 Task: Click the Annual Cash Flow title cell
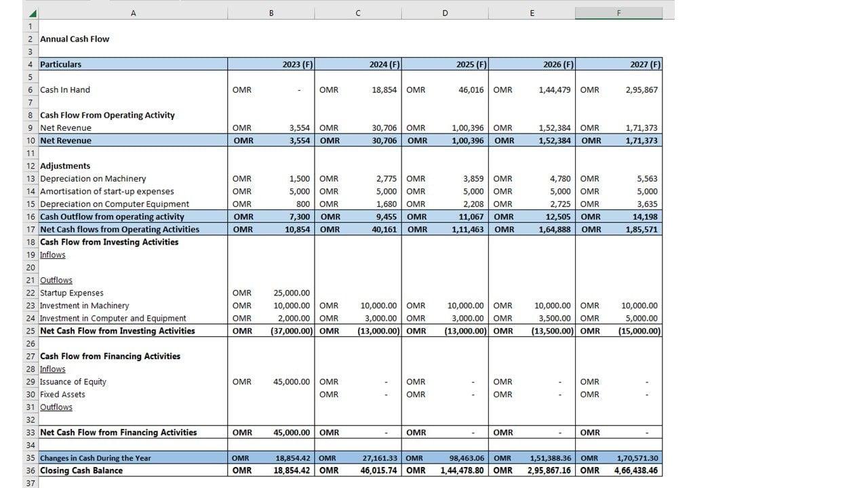click(75, 39)
